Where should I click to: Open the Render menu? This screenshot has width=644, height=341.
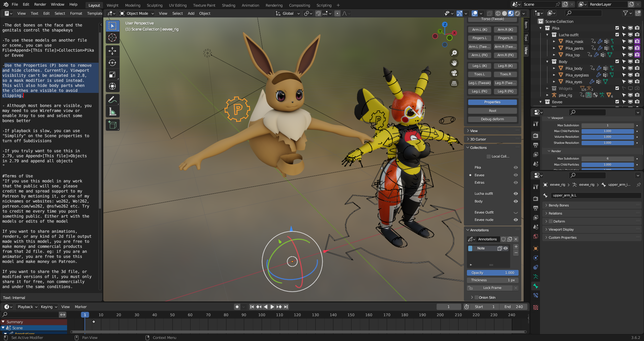(40, 4)
